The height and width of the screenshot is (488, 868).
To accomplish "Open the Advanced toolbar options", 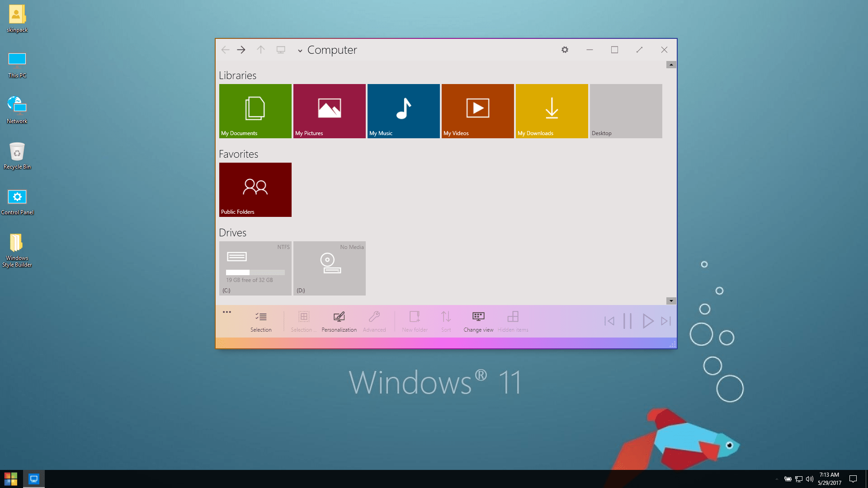I will coord(374,320).
